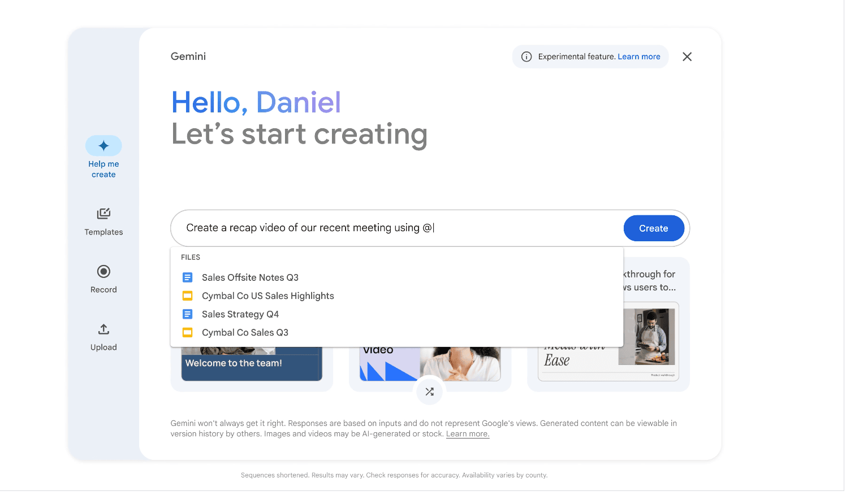Click the Docs icon beside Sales Offsite Notes Q3
Screen dimensions: 846x504
[x=187, y=278]
